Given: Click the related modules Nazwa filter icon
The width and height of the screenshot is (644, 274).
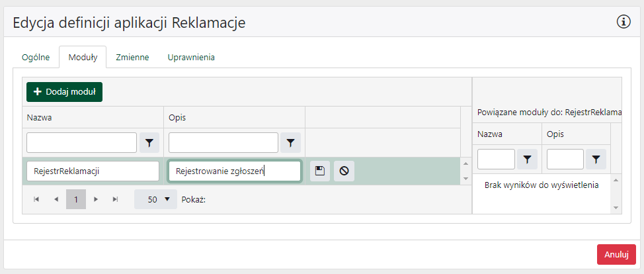Looking at the screenshot, I should point(528,159).
